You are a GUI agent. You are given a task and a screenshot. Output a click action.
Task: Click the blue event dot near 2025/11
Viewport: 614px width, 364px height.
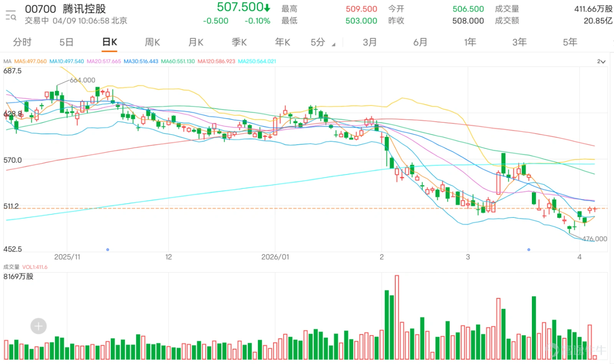[x=107, y=250]
